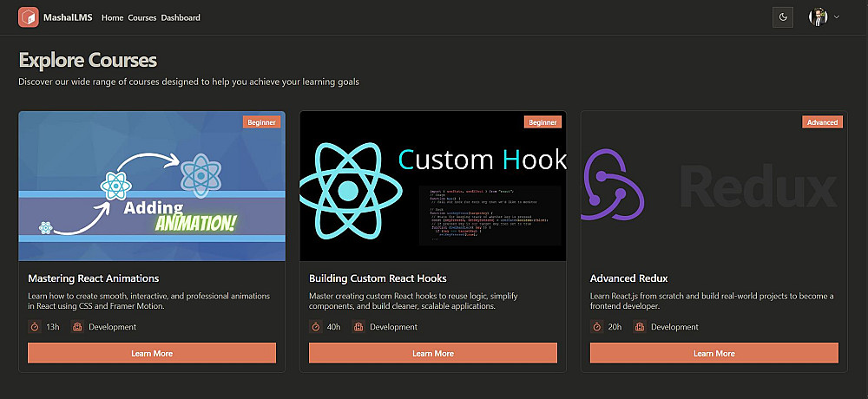Click the timer icon beside 13h
868x399 pixels.
pyautogui.click(x=35, y=326)
